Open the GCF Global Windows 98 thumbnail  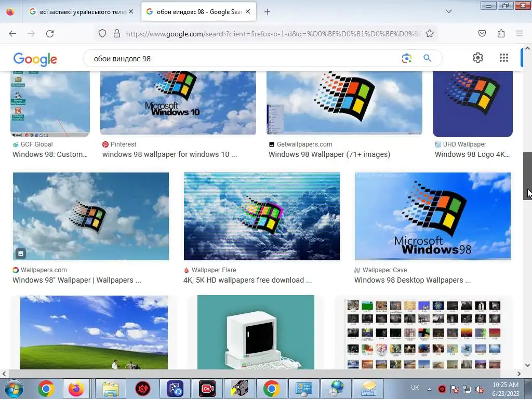50,104
